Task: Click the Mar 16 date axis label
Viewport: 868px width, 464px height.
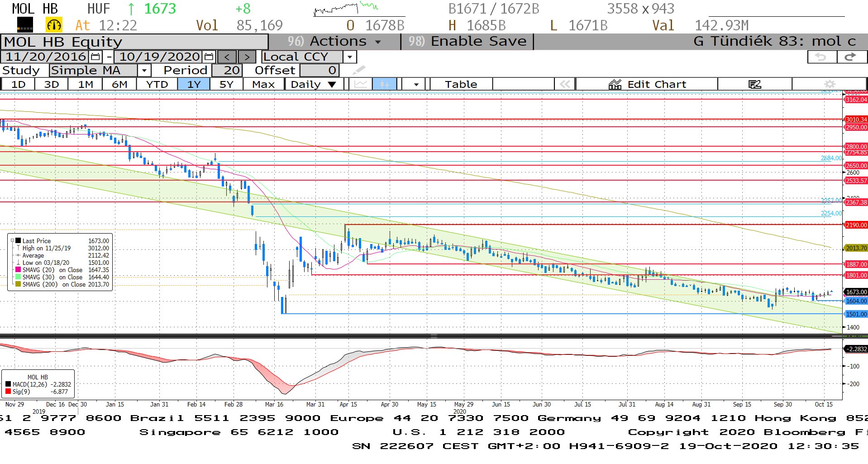Action: tap(274, 404)
